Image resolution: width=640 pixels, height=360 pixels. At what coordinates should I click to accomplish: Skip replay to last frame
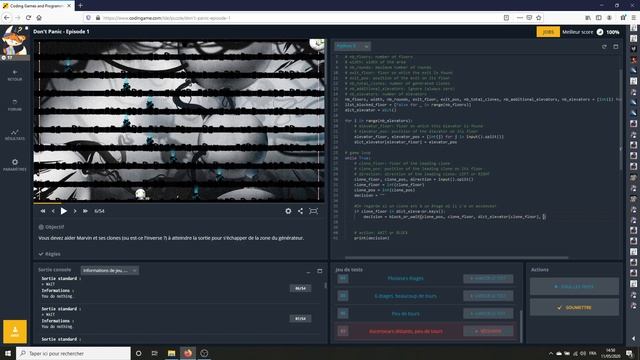pyautogui.click(x=85, y=211)
